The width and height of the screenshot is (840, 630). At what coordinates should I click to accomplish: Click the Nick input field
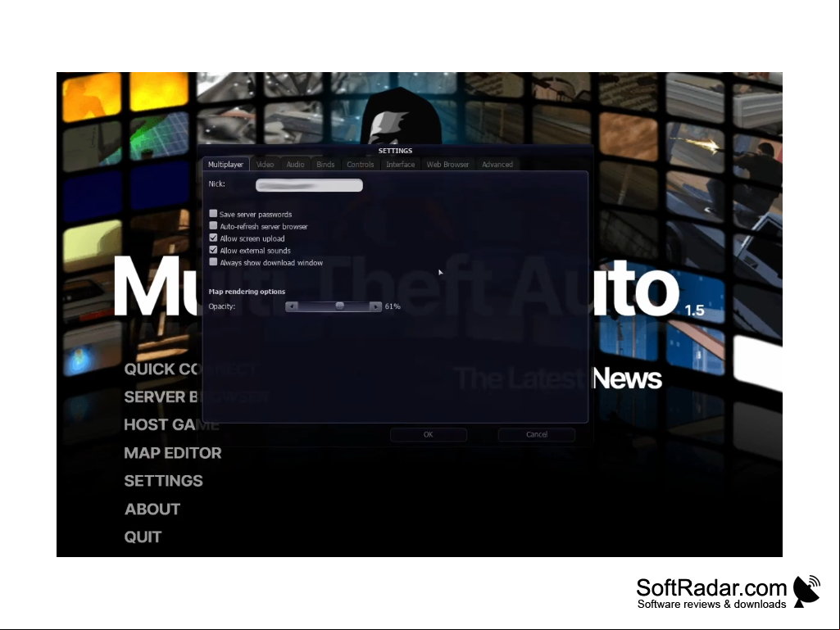[309, 185]
